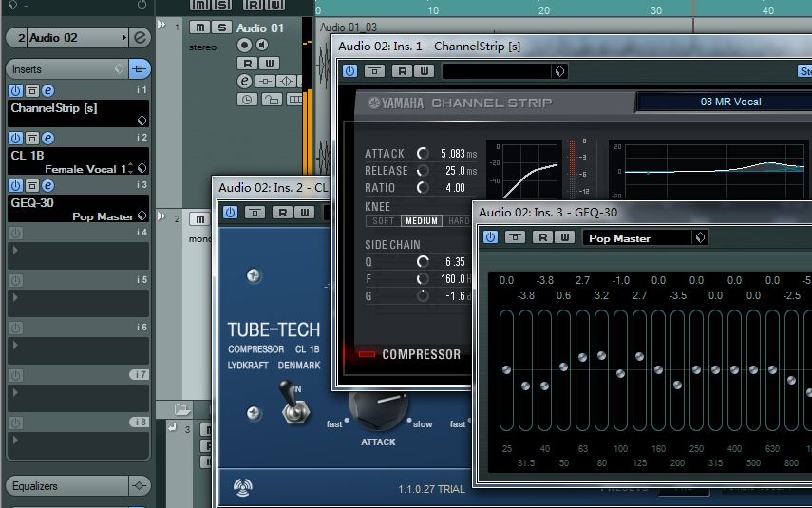Viewport: 812px width, 508px height.
Task: Flip the Tube-Tech IN toggle switch
Action: 293,404
